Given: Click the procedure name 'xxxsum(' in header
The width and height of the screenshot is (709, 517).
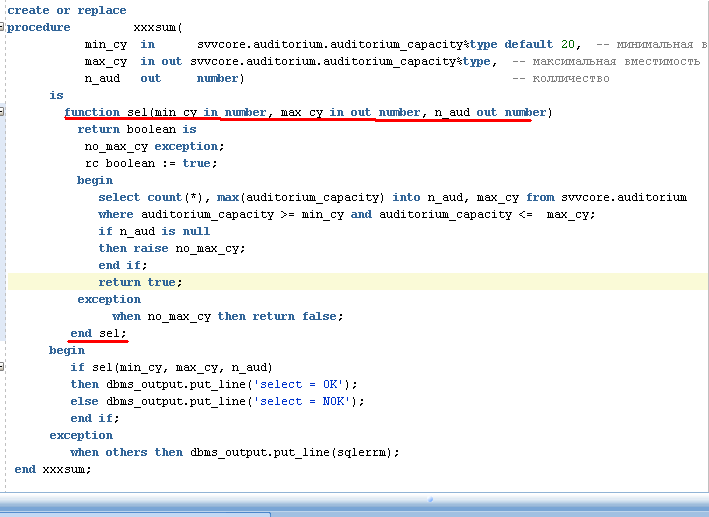Looking at the screenshot, I should 158,28.
